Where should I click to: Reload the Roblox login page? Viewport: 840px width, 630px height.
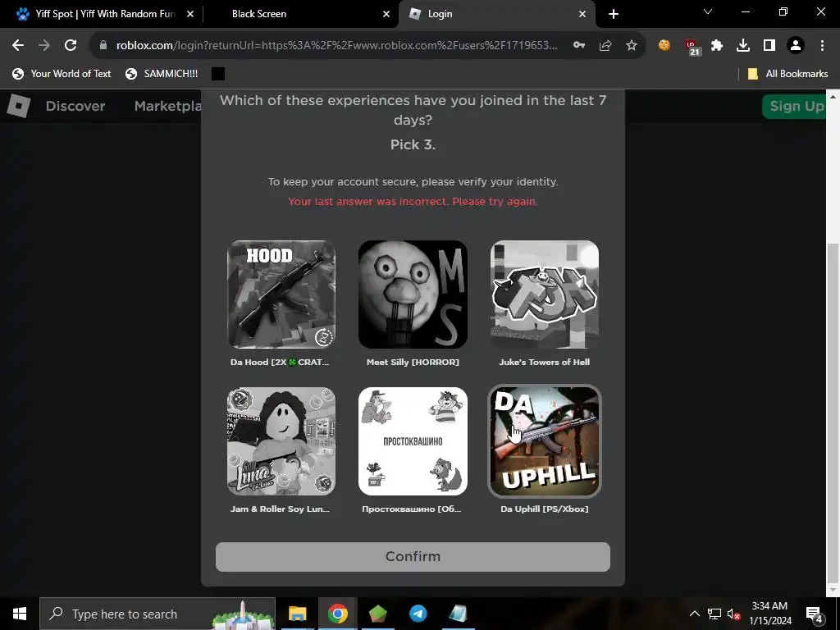[x=71, y=46]
